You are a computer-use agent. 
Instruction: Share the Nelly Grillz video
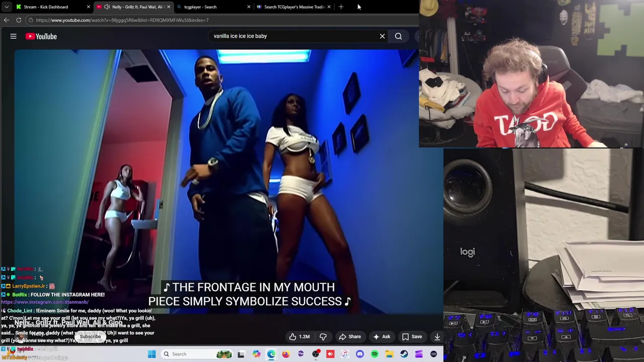point(350,337)
